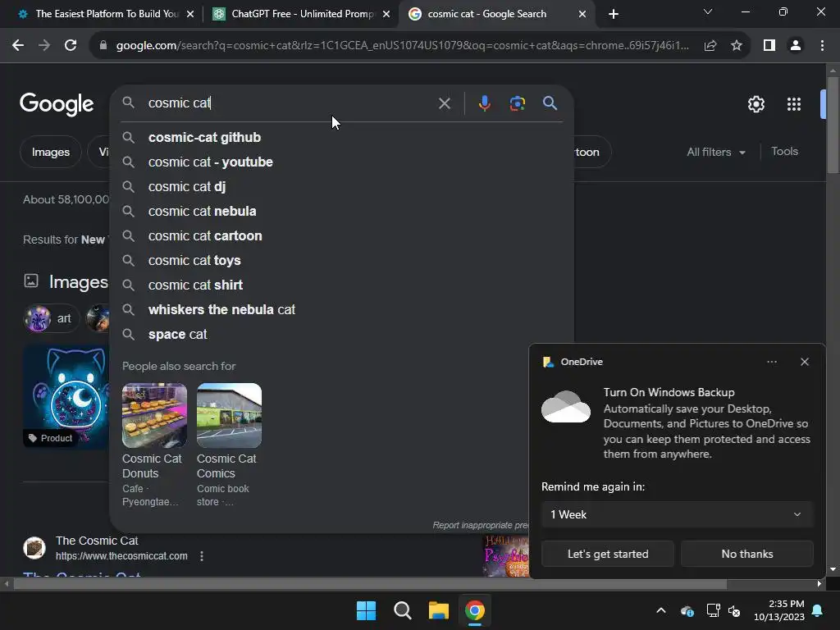The height and width of the screenshot is (630, 840).
Task: Open Google Lens image search icon
Action: point(517,103)
